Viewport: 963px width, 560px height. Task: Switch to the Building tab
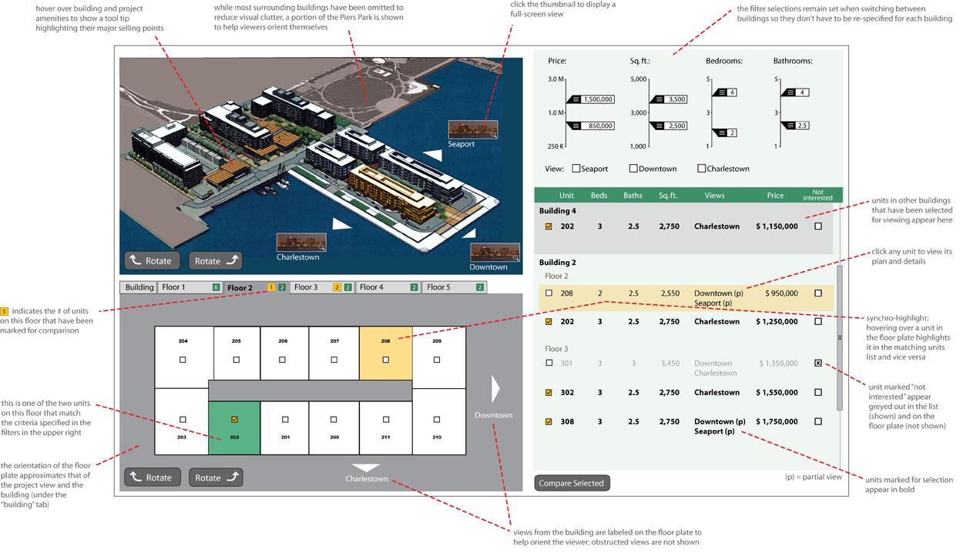point(139,287)
